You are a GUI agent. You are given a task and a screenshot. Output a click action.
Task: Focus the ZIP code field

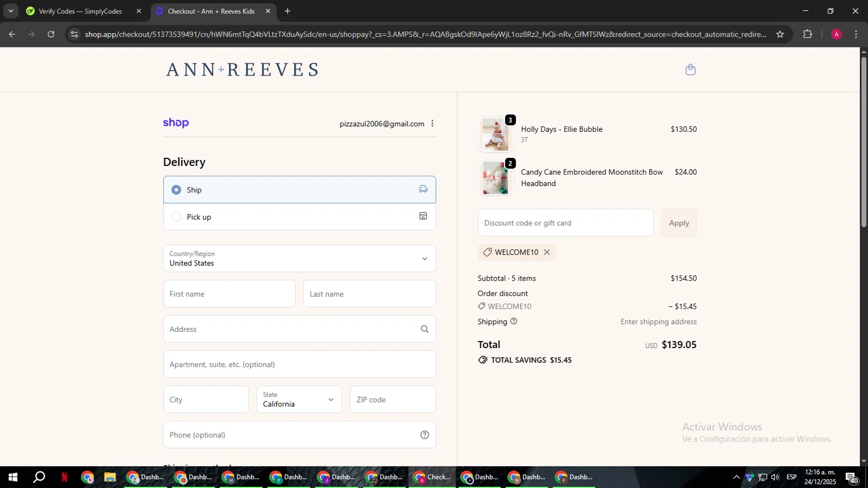click(x=392, y=400)
